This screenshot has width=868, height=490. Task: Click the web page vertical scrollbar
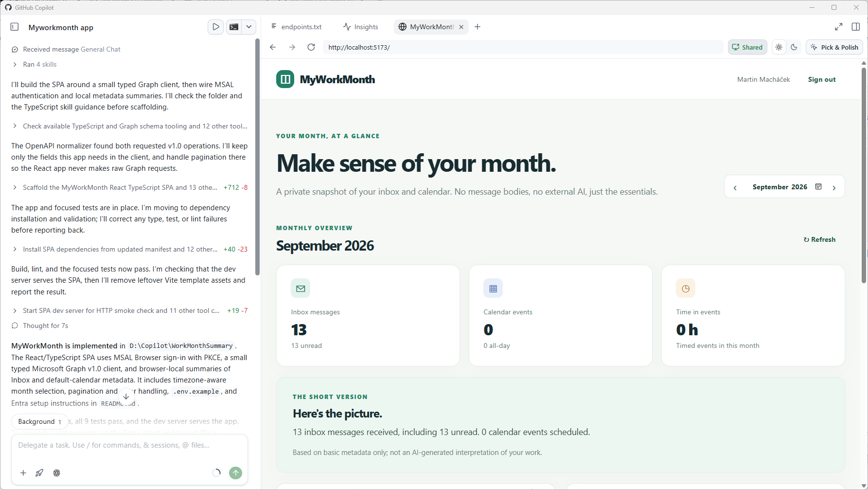[864, 175]
